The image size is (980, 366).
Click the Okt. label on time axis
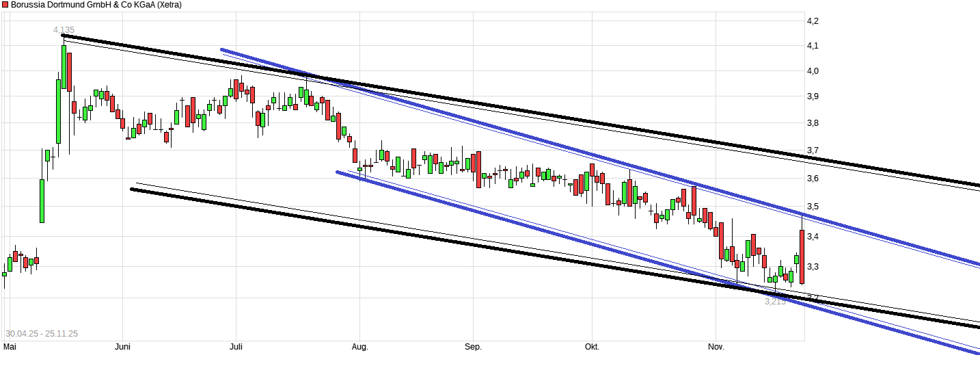pos(592,348)
